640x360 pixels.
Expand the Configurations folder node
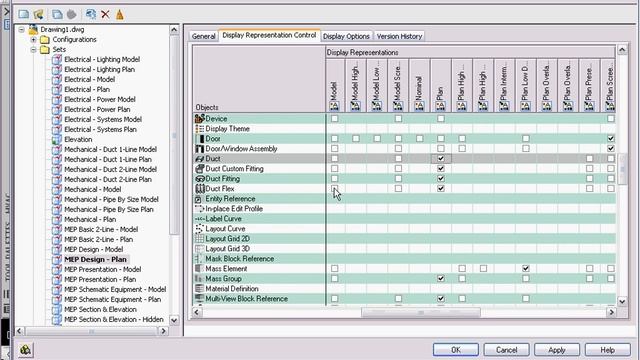[x=33, y=40]
